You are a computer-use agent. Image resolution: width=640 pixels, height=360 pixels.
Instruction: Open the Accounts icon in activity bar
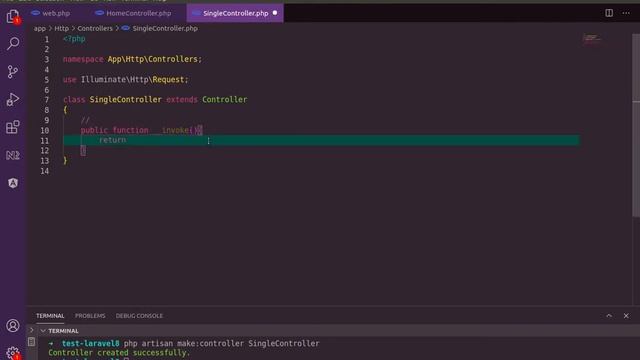pyautogui.click(x=13, y=326)
